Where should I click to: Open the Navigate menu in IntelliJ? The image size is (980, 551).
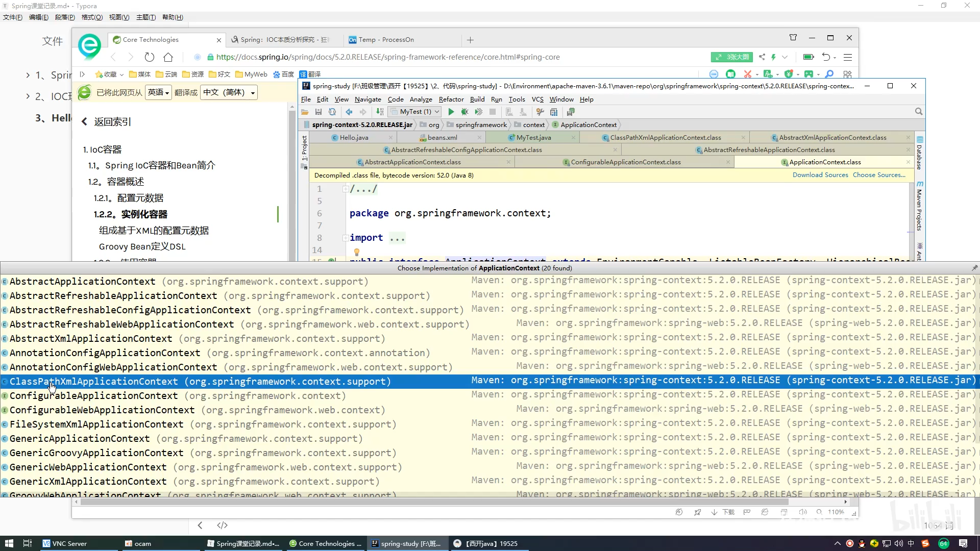(367, 99)
